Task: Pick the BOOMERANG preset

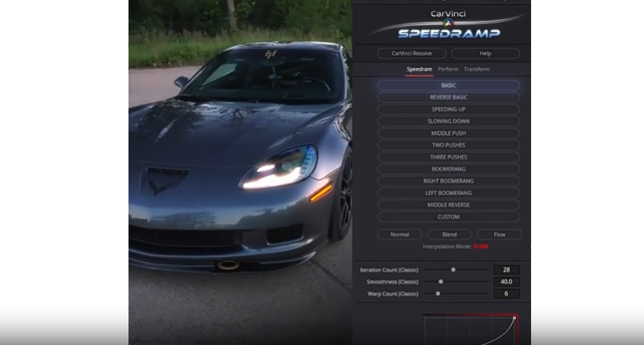Action: 449,169
